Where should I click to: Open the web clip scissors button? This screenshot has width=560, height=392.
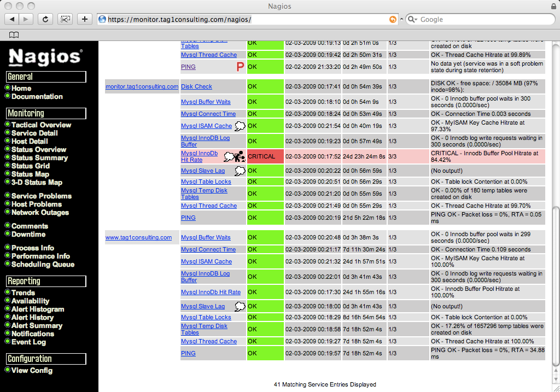tap(65, 19)
